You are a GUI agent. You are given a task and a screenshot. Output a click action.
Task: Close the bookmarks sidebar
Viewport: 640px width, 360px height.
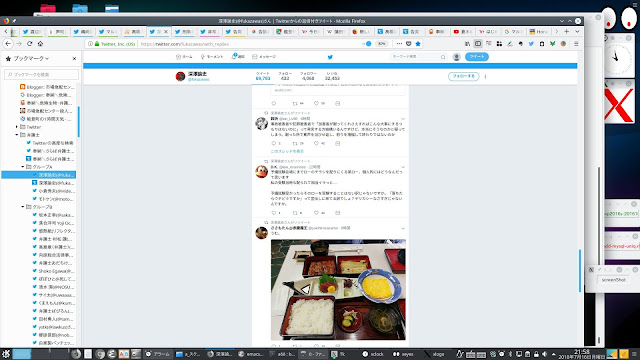click(x=74, y=59)
